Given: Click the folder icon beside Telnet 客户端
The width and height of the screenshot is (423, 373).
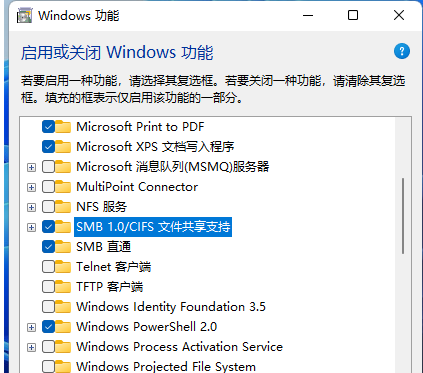Looking at the screenshot, I should click(63, 267).
